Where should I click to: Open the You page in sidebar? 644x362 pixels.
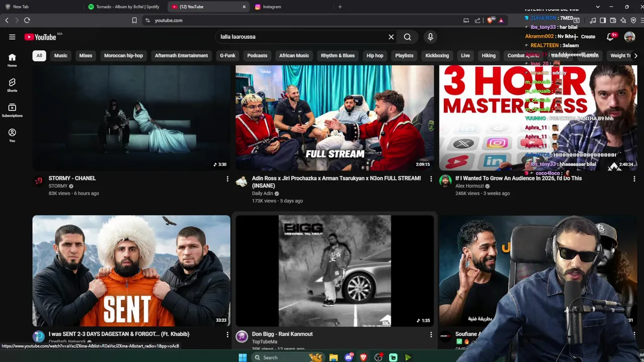tap(12, 135)
